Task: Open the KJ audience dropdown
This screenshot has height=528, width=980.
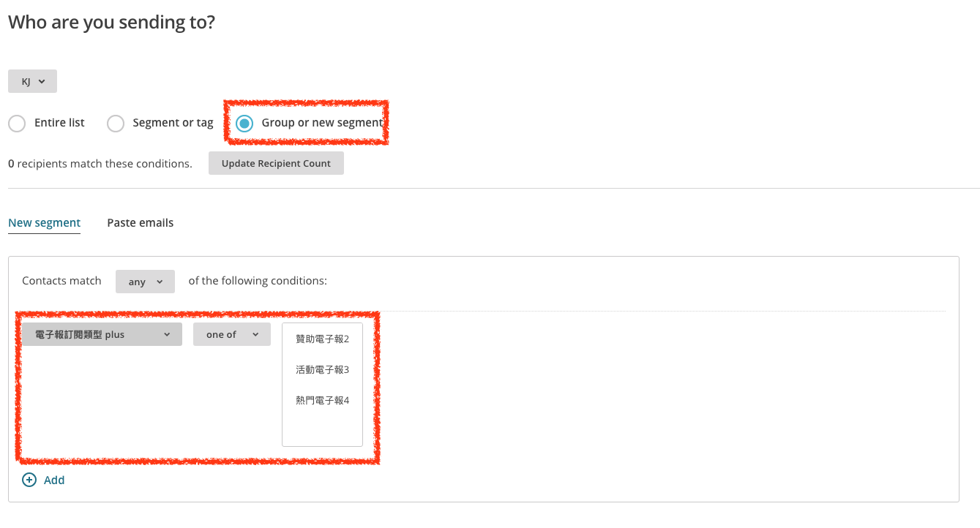Action: pyautogui.click(x=32, y=82)
